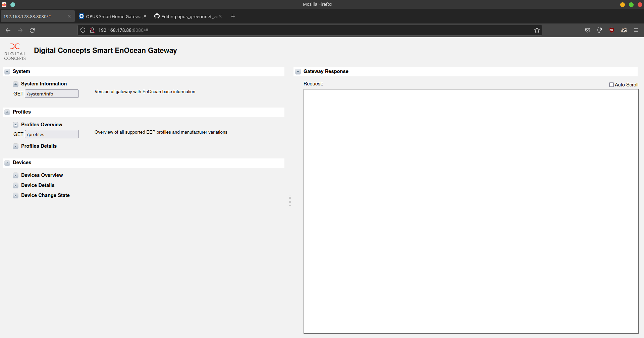
Task: Collapse the System section
Action: [x=7, y=72]
